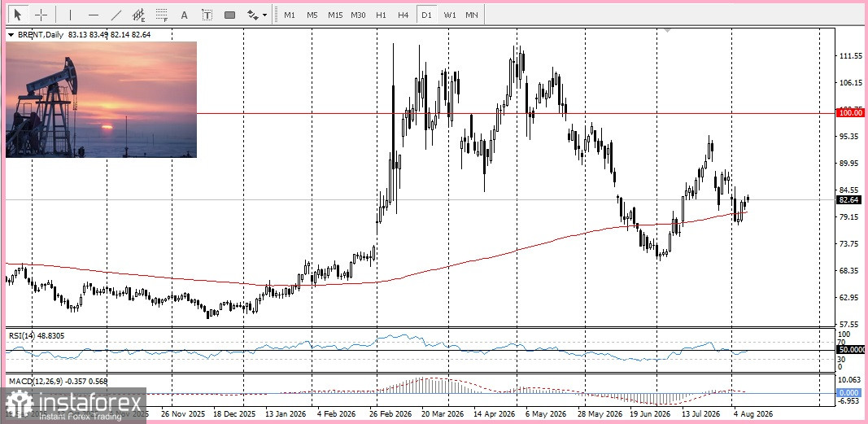868x424 pixels.
Task: Switch to W1 weekly timeframe
Action: [x=450, y=15]
